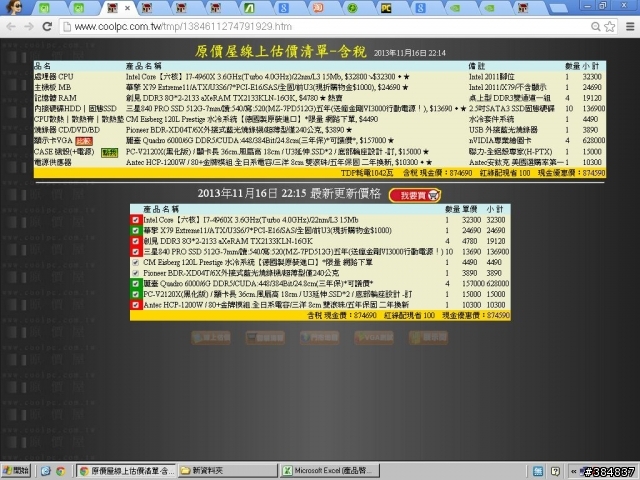The width and height of the screenshot is (640, 480).
Task: Open a new browser tab
Action: [x=558, y=8]
